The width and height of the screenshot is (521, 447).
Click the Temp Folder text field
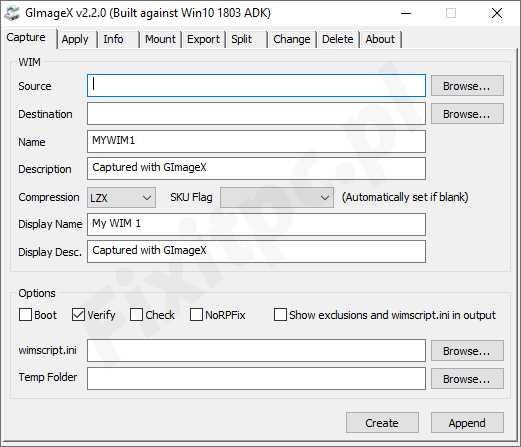point(256,378)
